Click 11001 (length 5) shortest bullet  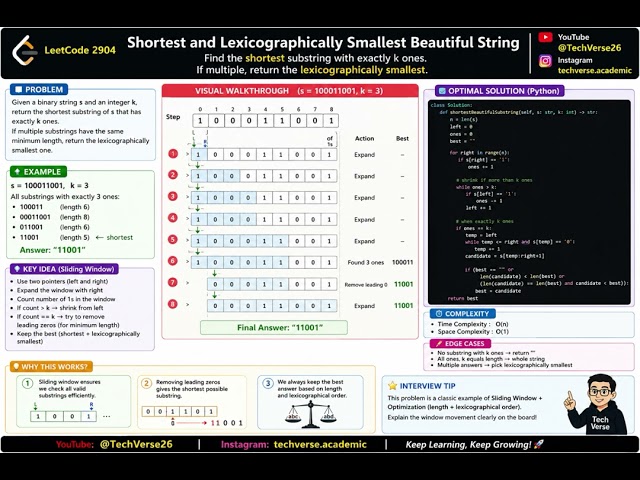click(x=73, y=238)
